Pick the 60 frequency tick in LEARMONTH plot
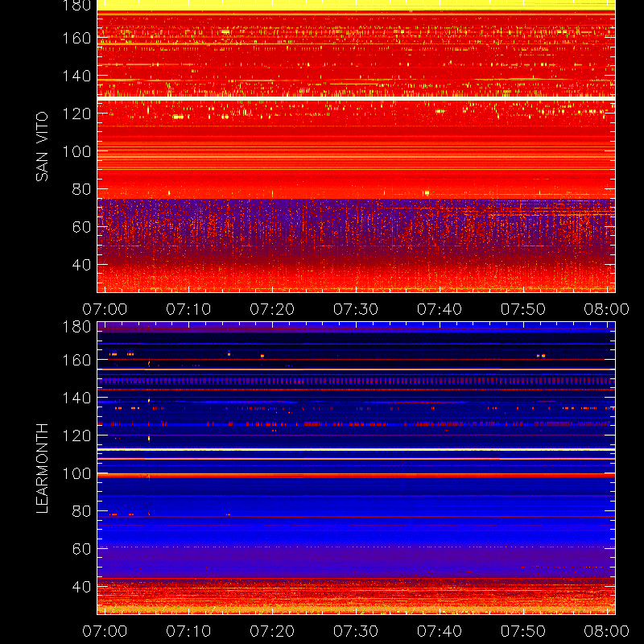 click(x=81, y=549)
